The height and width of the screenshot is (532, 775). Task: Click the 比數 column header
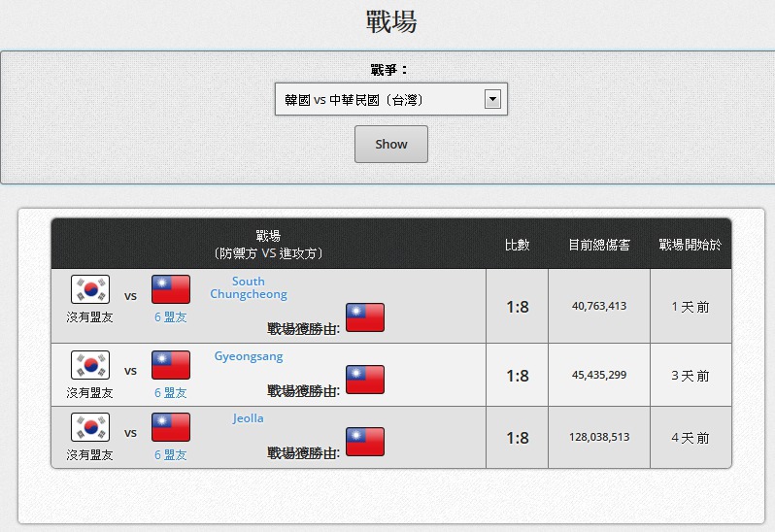pos(517,245)
